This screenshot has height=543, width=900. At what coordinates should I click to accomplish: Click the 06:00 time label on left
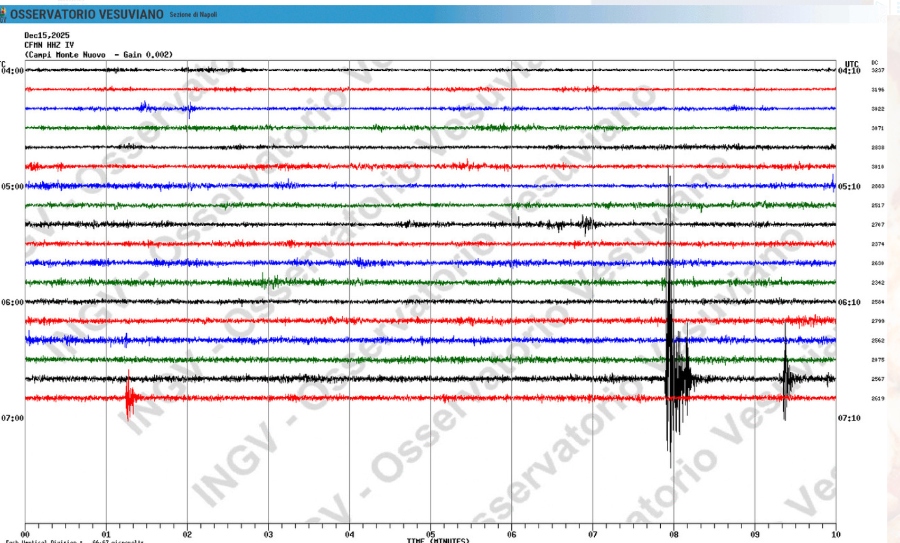click(x=12, y=302)
